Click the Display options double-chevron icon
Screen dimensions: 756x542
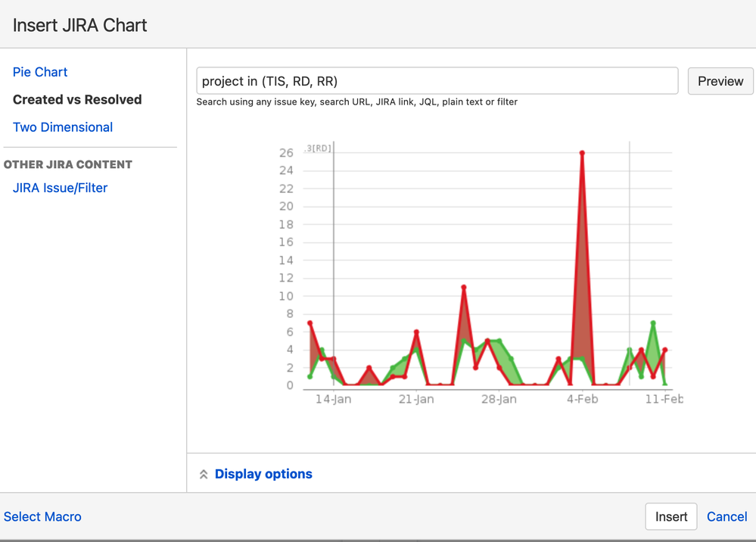204,475
